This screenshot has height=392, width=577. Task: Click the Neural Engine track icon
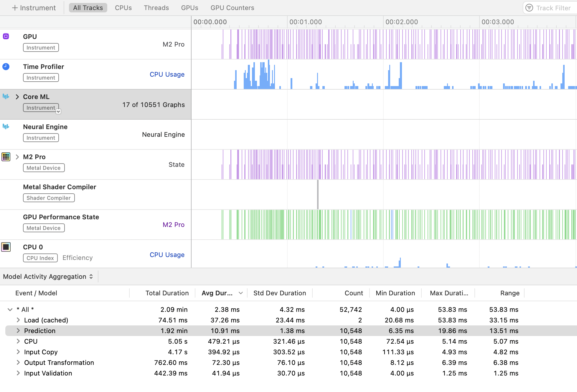point(6,126)
